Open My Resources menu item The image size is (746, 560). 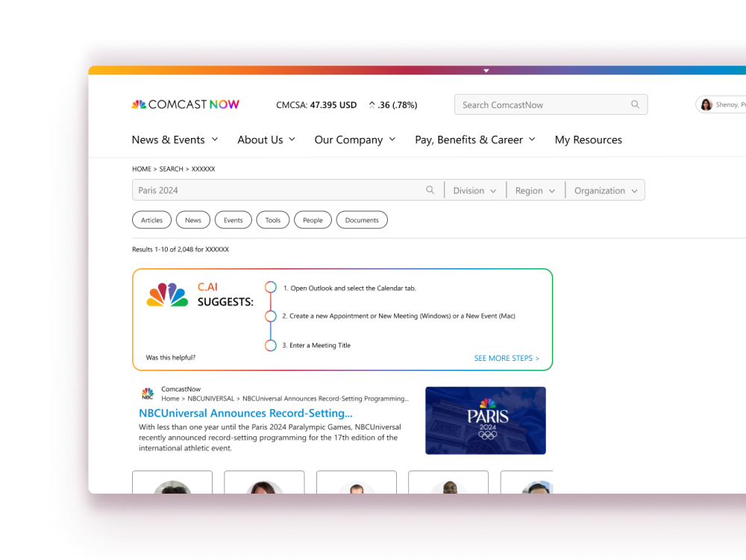pos(588,139)
